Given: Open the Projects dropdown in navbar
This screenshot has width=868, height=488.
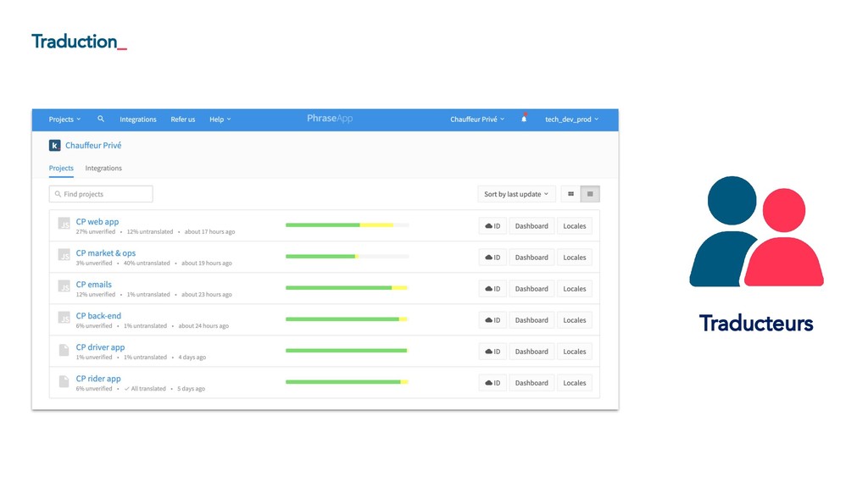Looking at the screenshot, I should pyautogui.click(x=64, y=119).
